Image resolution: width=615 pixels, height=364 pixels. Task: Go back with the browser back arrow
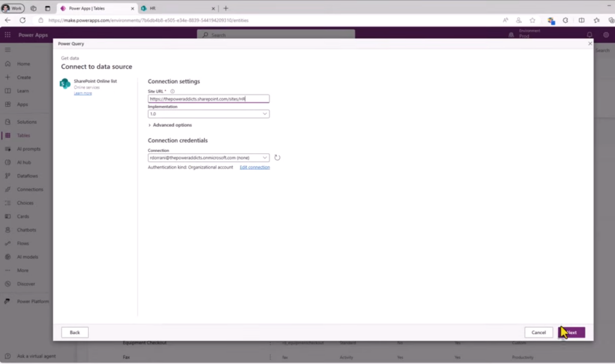click(8, 20)
